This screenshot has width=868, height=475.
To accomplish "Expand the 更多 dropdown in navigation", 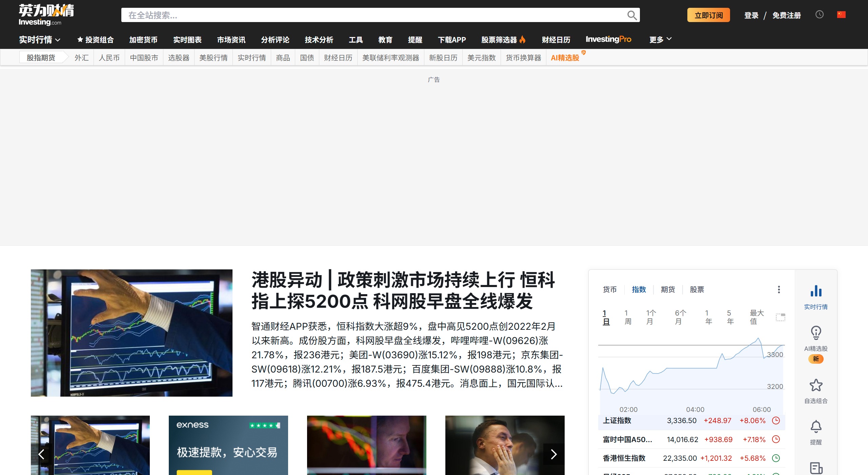I will coord(660,39).
